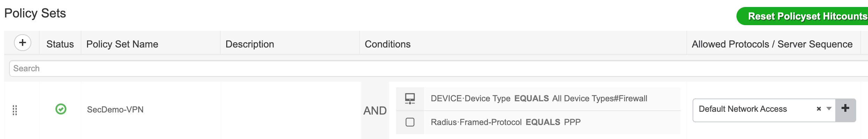Screen dimensions: 868x139
Task: Click the Policy Set Name column header
Action: coord(122,44)
